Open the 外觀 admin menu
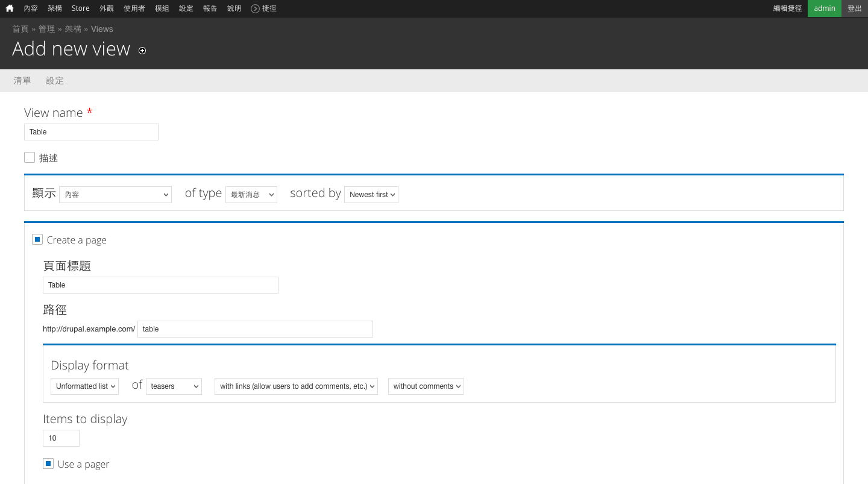Viewport: 868px width, 484px height. coord(106,8)
